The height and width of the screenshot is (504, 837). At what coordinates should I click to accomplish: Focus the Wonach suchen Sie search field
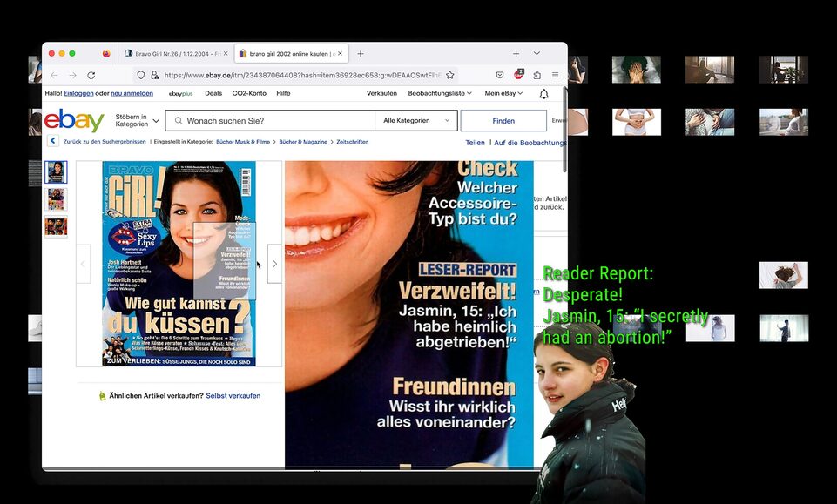point(270,120)
